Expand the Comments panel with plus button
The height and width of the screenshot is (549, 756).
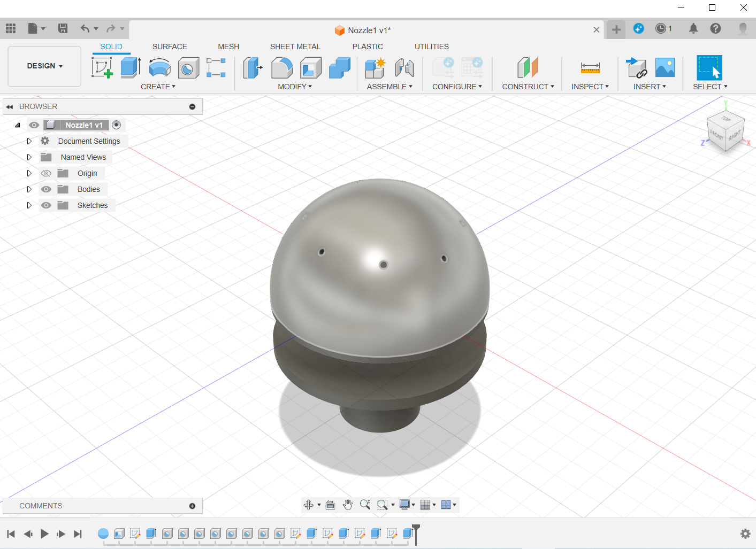click(192, 506)
